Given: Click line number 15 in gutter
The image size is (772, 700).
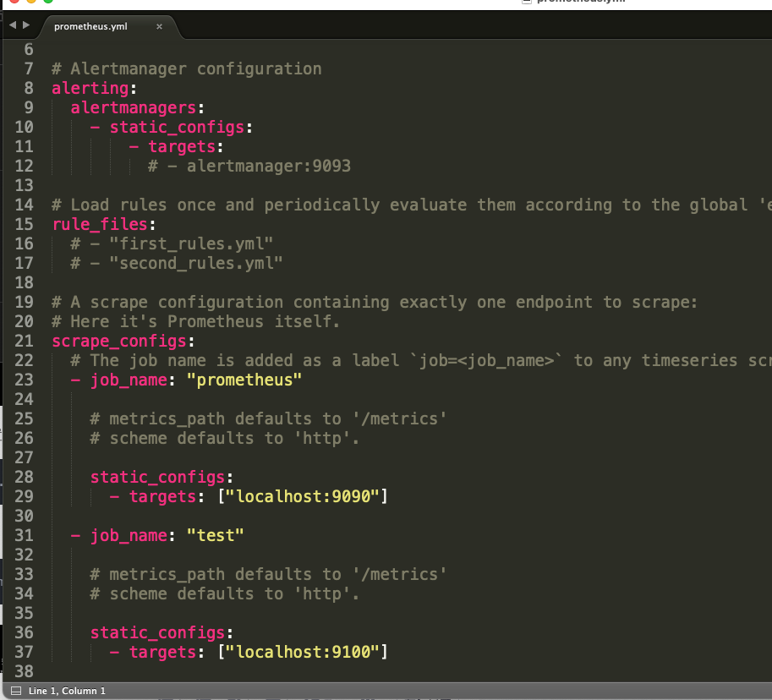Looking at the screenshot, I should point(25,225).
